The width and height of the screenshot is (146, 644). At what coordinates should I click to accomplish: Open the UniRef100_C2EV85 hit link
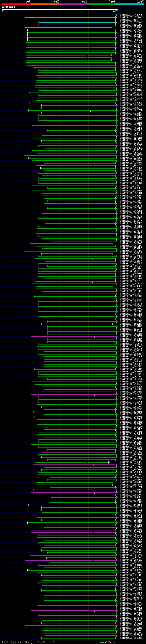(x=131, y=369)
